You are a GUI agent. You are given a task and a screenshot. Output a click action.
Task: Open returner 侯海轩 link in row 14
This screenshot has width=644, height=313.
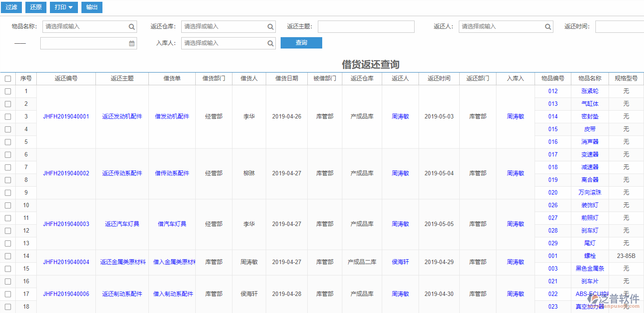(x=400, y=262)
